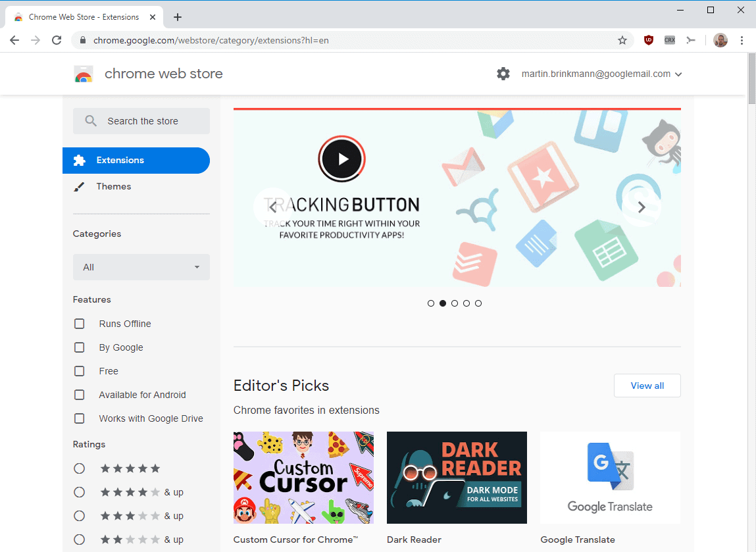Open the Chrome three-dot browser menu
The width and height of the screenshot is (756, 552).
tap(742, 40)
